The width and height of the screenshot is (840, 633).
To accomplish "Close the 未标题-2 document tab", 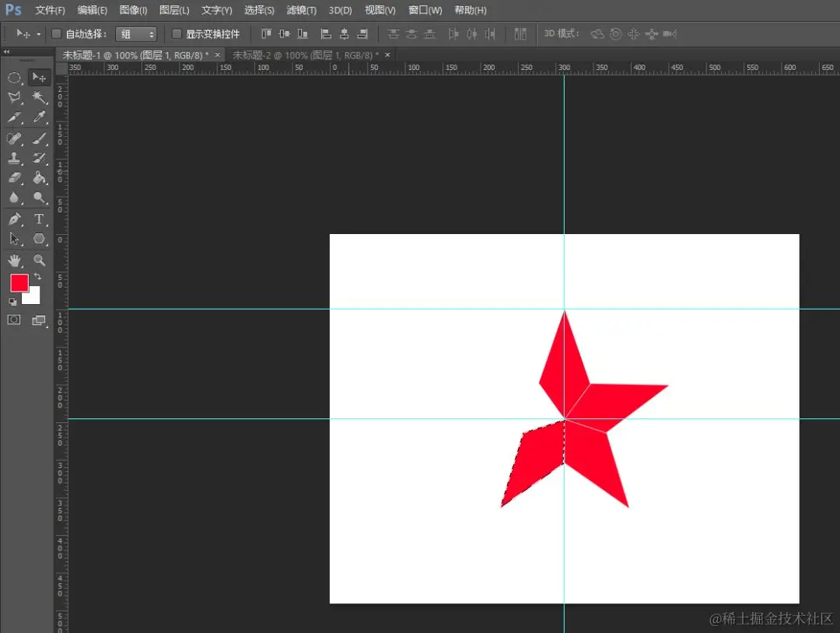I will point(387,55).
